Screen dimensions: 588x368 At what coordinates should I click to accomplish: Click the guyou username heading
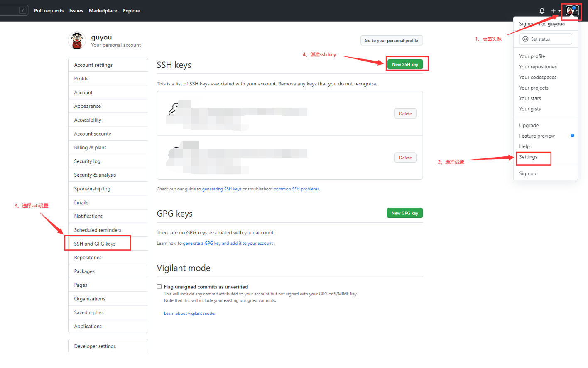pos(101,37)
